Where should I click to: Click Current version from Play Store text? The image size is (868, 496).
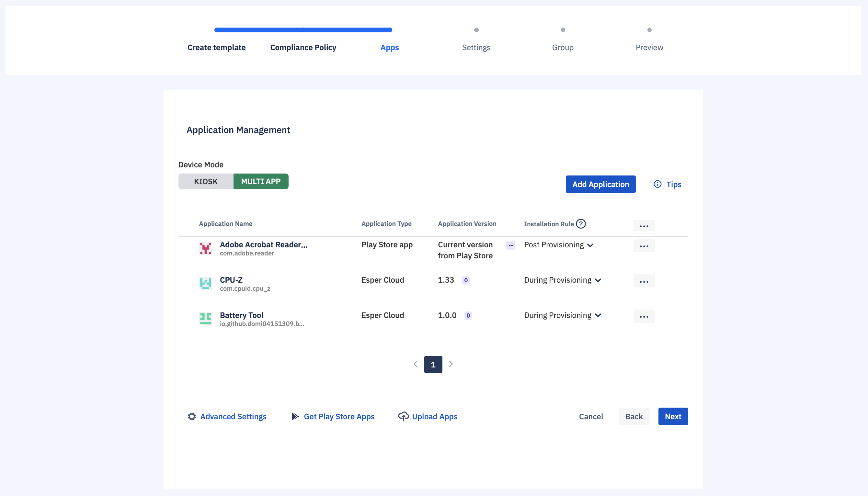point(465,250)
